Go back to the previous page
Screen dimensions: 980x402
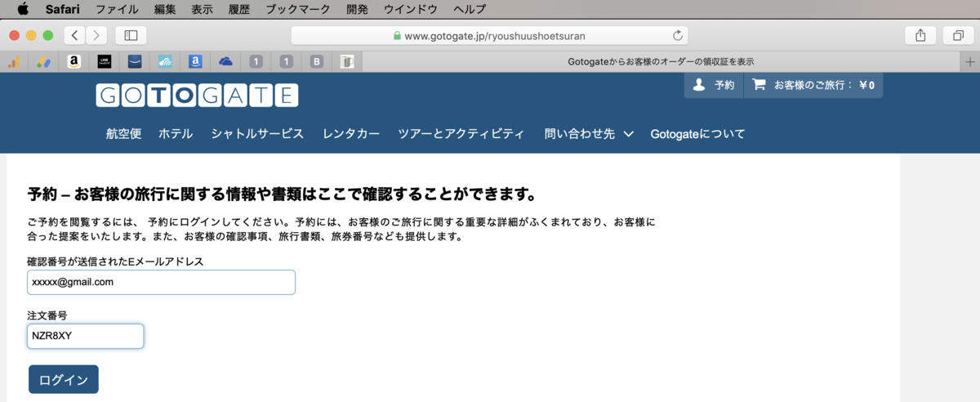pos(75,35)
